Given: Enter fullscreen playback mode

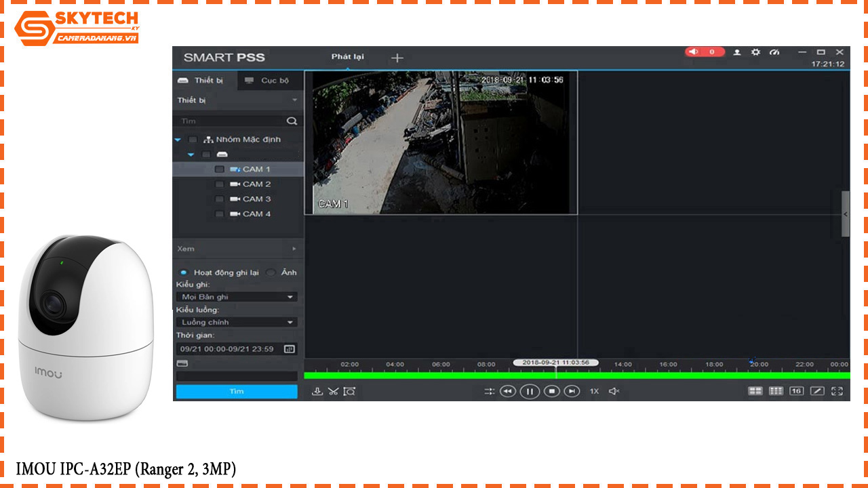Looking at the screenshot, I should point(837,391).
